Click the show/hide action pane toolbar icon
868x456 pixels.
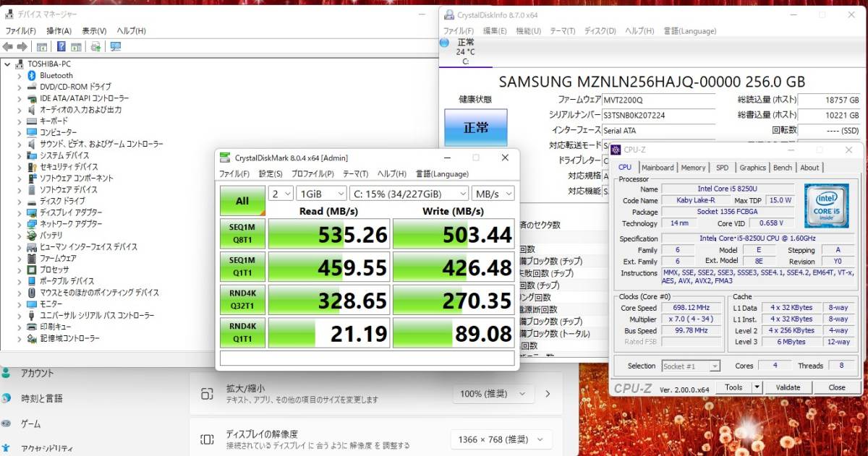76,47
